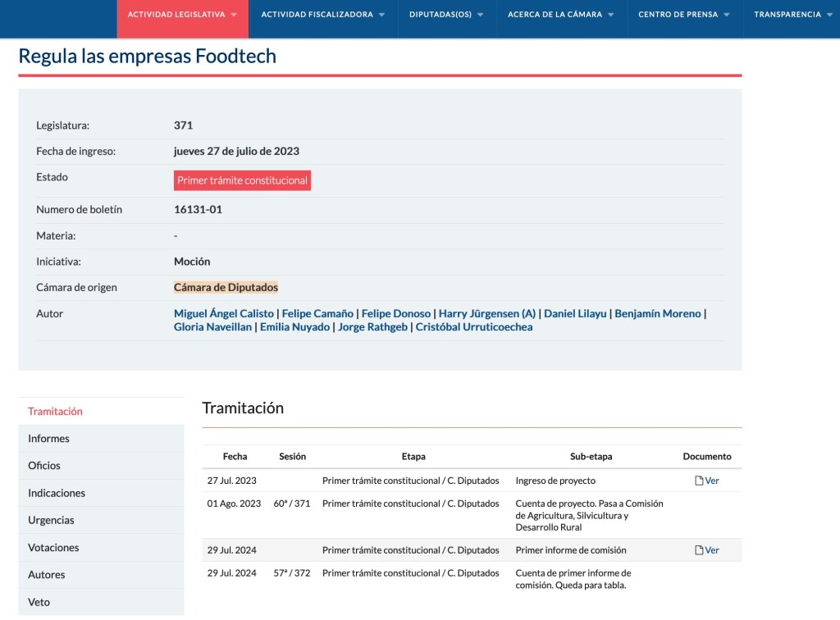Switch to the Informes section

(x=48, y=439)
